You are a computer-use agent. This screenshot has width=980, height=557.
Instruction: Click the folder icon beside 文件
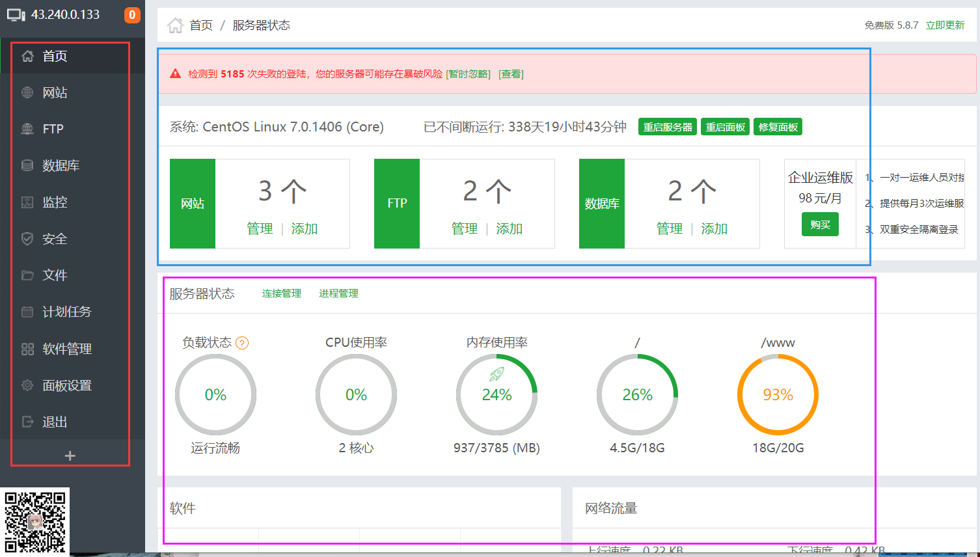tap(27, 275)
